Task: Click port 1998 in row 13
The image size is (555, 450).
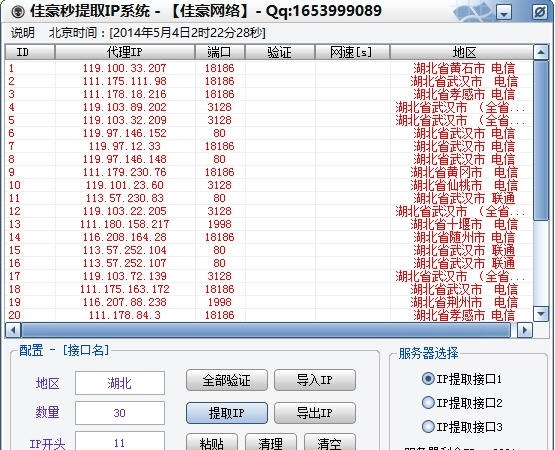Action: (219, 224)
